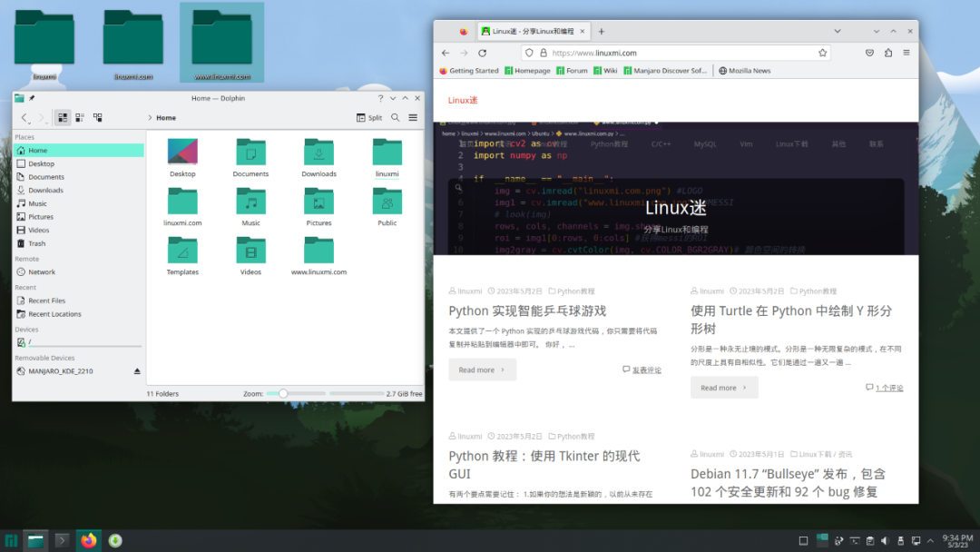Open the Desktop folder in Dolphin file view
The height and width of the screenshot is (552, 980).
pyautogui.click(x=182, y=158)
